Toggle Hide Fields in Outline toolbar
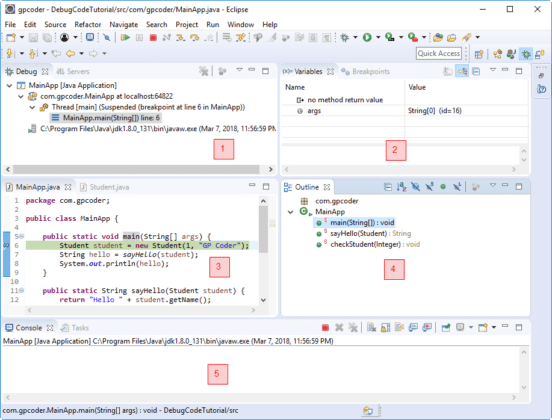Viewport: 552px width, 420px height. click(x=415, y=187)
